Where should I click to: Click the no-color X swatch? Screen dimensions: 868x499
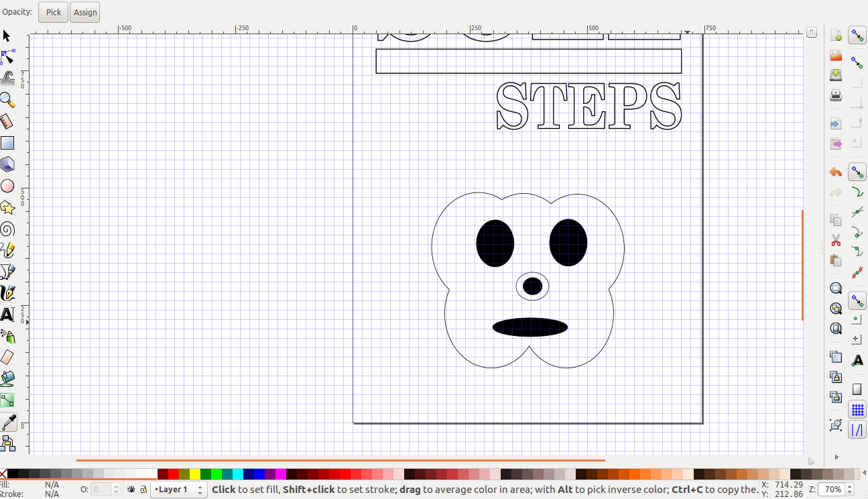[x=3, y=474]
